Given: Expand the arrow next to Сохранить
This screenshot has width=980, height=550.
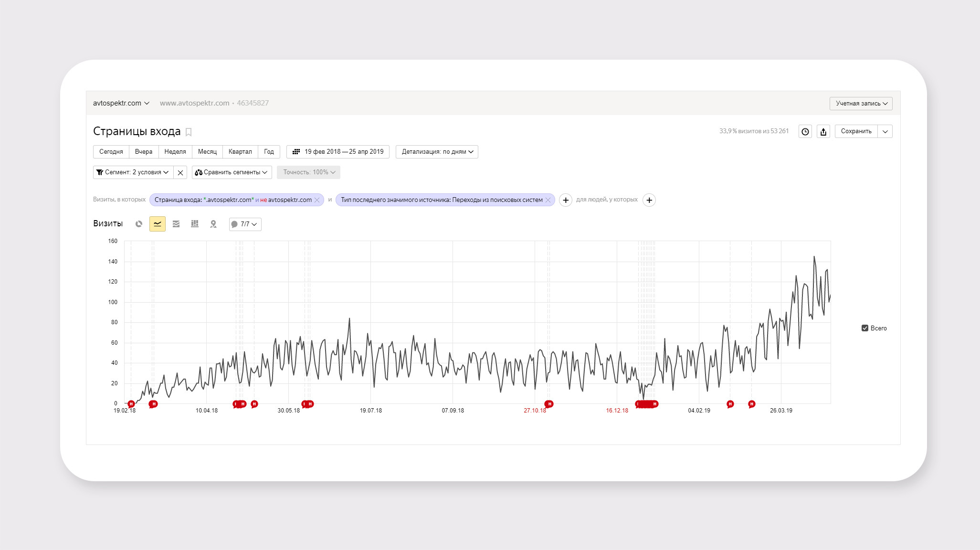Looking at the screenshot, I should tap(885, 131).
